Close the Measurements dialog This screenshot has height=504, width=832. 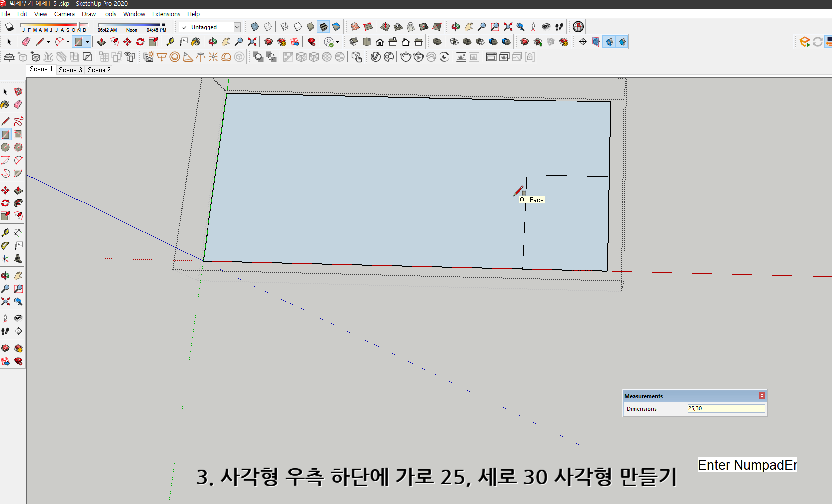pyautogui.click(x=762, y=395)
